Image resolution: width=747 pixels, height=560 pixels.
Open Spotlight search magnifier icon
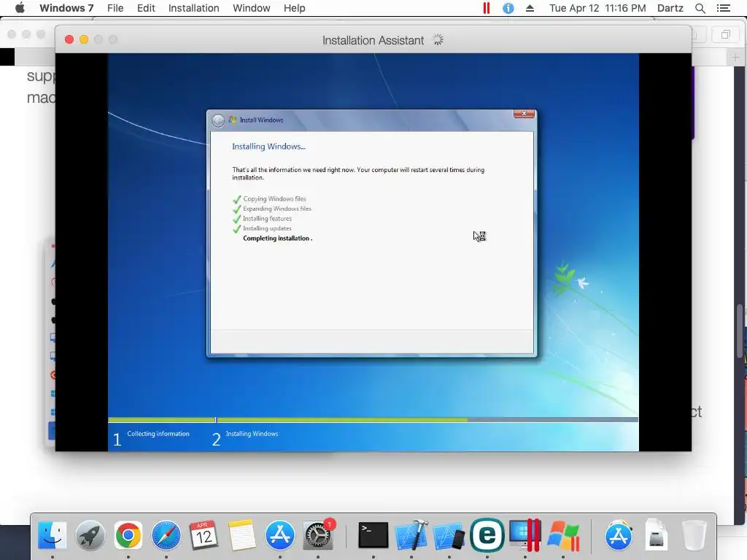700,8
